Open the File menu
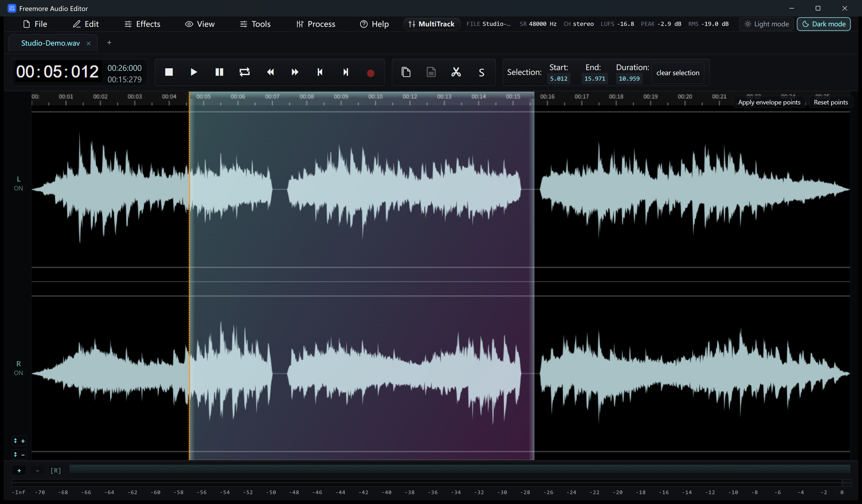Screen dimensions: 862x504 tap(35, 24)
